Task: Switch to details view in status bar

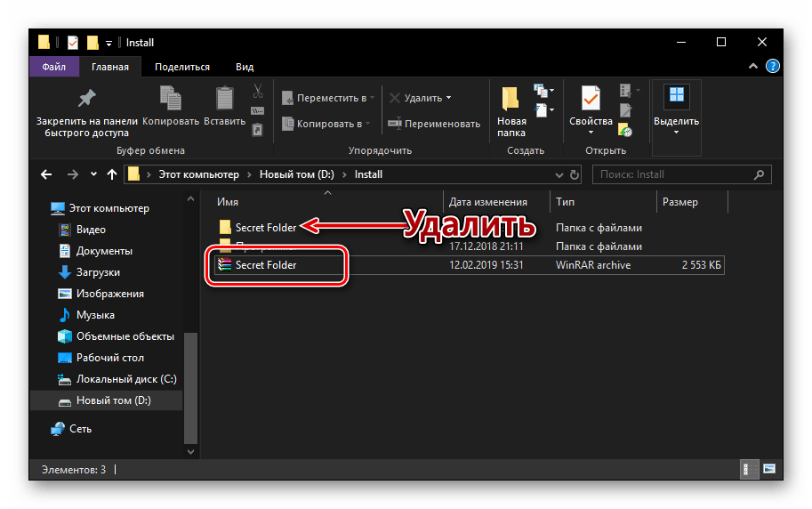Action: point(749,469)
